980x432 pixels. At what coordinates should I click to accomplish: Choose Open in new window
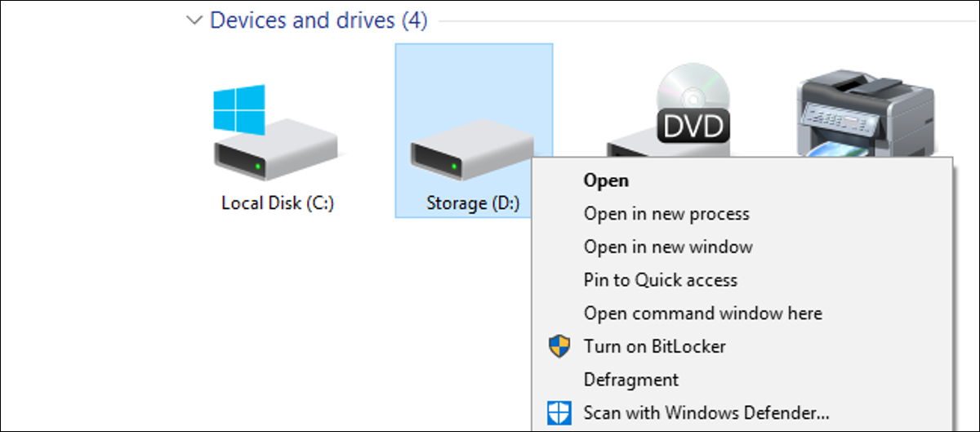pyautogui.click(x=668, y=247)
